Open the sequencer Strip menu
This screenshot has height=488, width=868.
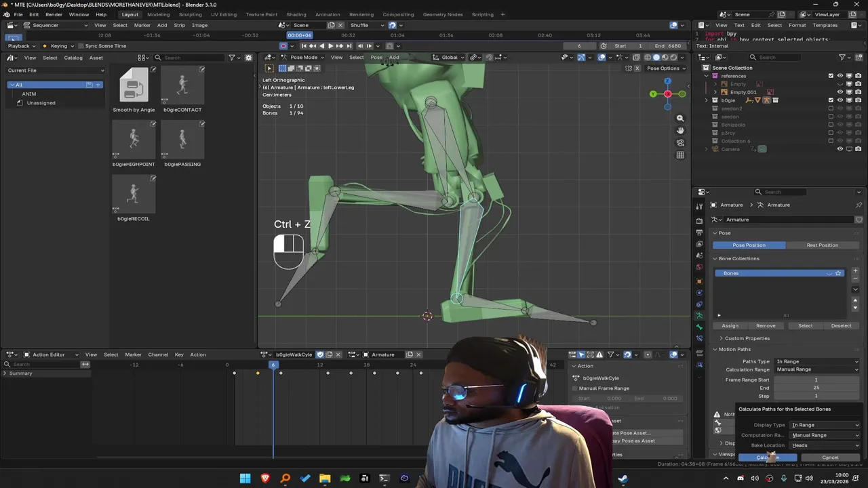pos(179,25)
